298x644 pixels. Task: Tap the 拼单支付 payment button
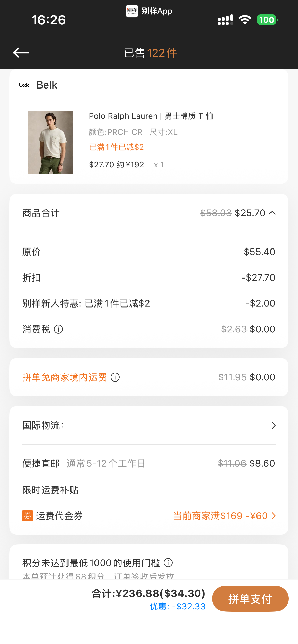(250, 599)
